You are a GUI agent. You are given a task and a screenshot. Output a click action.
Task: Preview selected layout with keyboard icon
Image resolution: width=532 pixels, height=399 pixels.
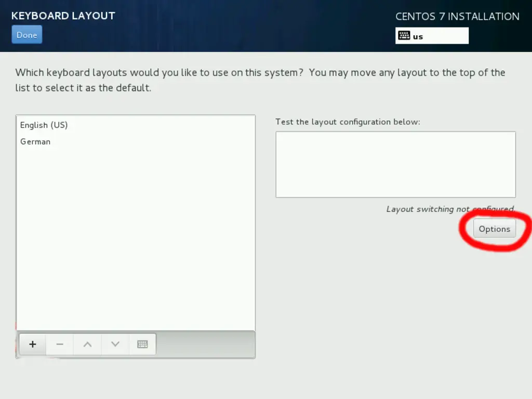click(142, 344)
